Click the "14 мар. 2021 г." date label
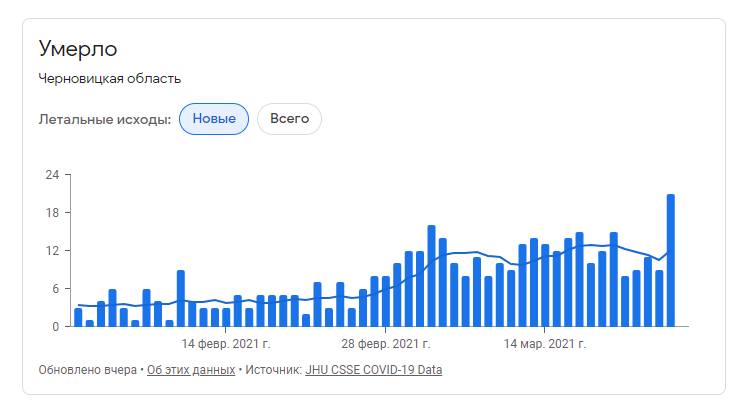 point(544,344)
